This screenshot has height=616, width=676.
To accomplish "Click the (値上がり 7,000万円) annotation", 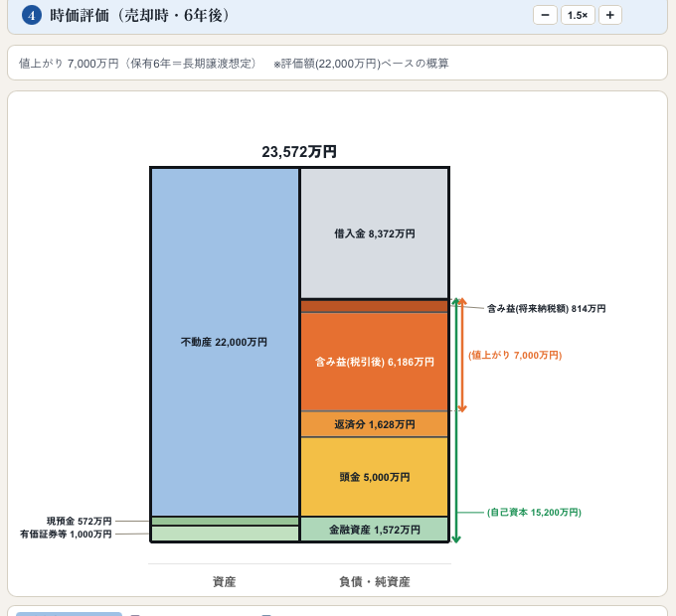I will click(x=515, y=356).
